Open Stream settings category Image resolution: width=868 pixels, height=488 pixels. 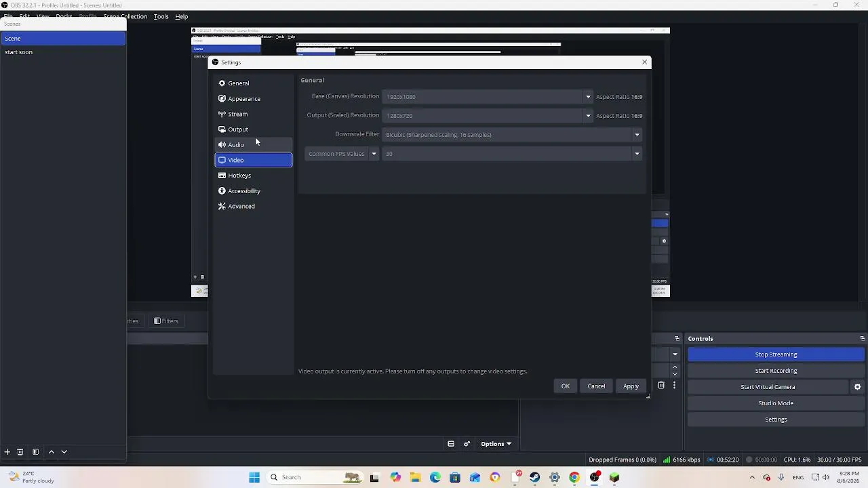click(253, 114)
